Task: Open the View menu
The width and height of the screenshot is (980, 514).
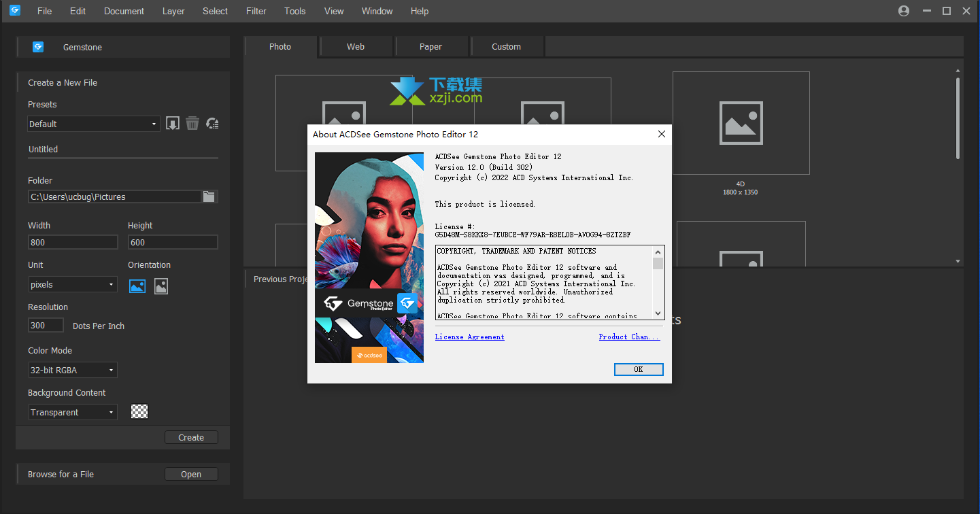Action: (x=334, y=11)
